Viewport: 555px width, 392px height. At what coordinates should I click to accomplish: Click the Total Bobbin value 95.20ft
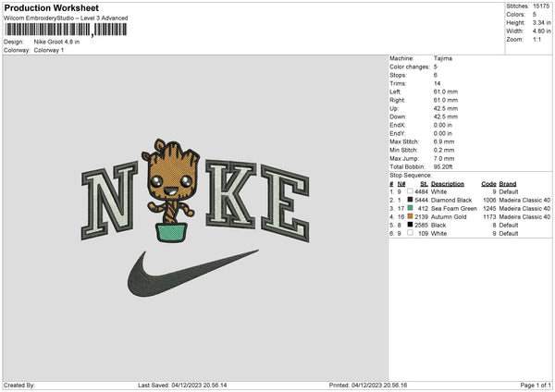click(x=443, y=166)
